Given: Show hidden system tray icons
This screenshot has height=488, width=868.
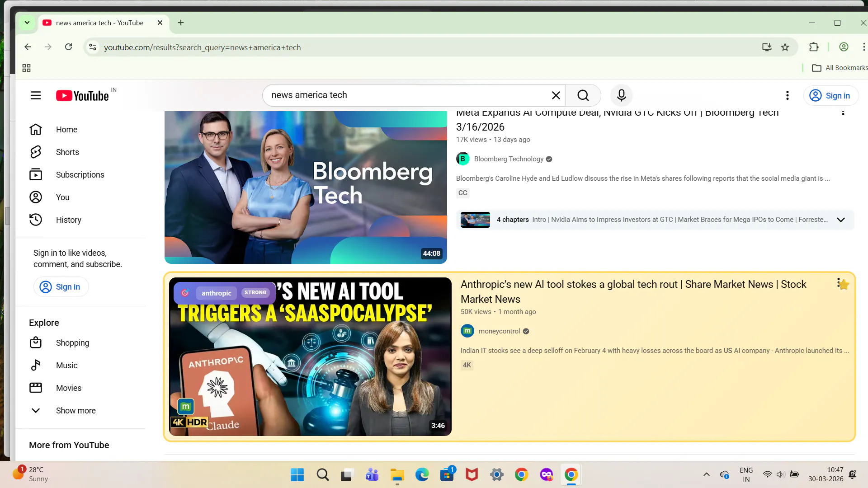Looking at the screenshot, I should (x=706, y=474).
